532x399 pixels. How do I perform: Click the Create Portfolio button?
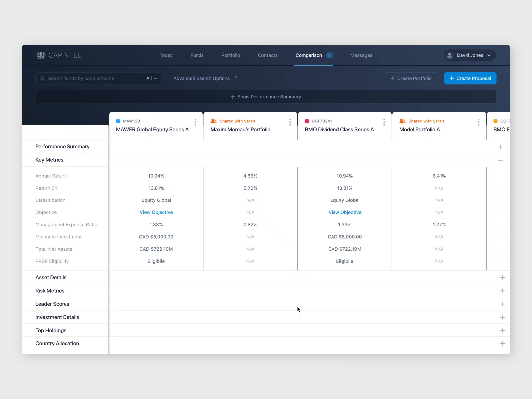click(411, 78)
